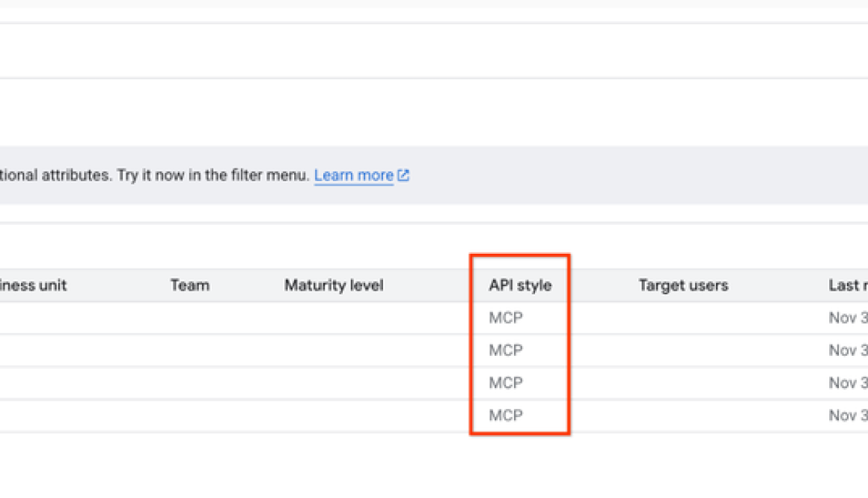This screenshot has width=868, height=498.
Task: Click the Nov 3 date in the third row
Action: click(849, 383)
